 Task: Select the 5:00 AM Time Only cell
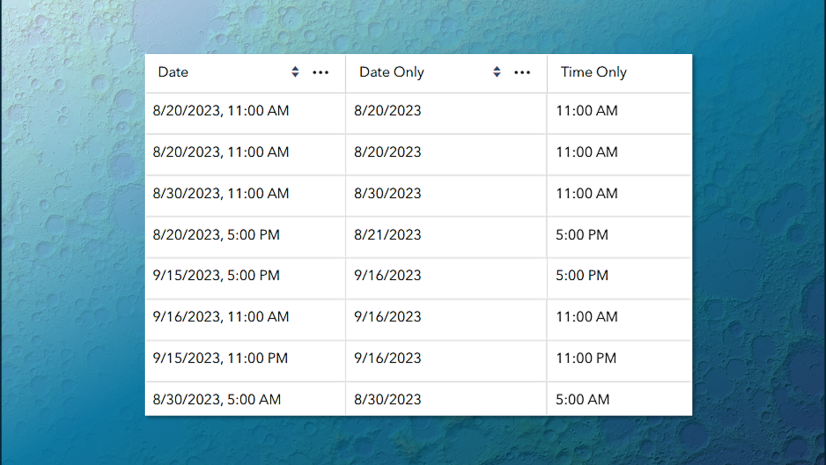point(582,399)
